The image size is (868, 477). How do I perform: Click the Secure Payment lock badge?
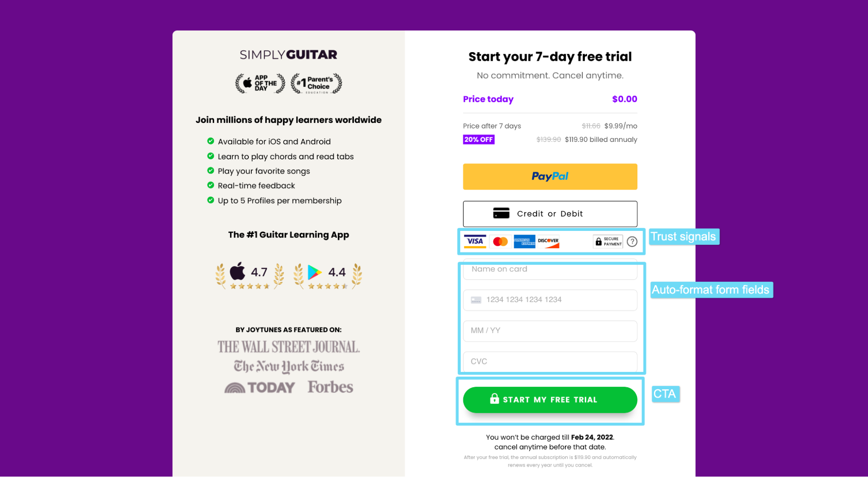coord(607,241)
